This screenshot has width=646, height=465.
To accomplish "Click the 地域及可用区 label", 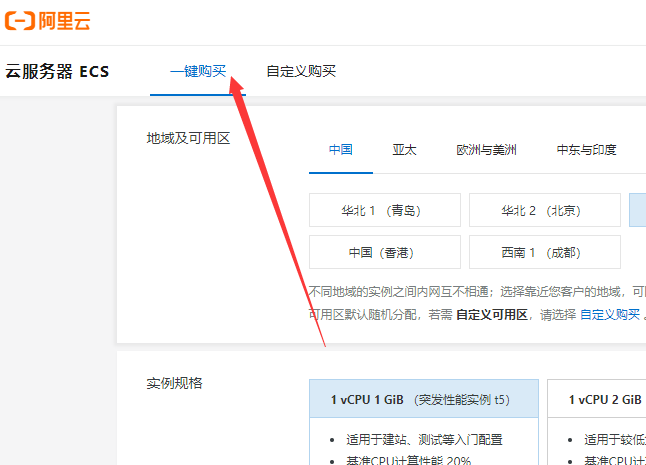I will (188, 138).
